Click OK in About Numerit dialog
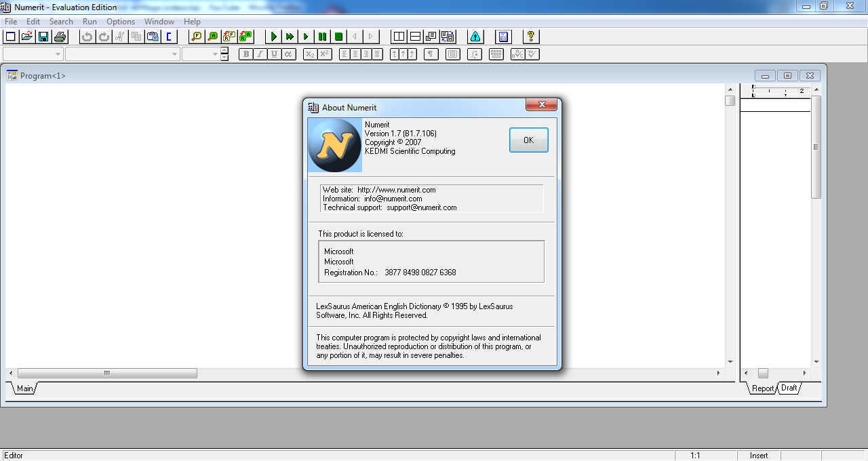This screenshot has height=461, width=868. [528, 140]
